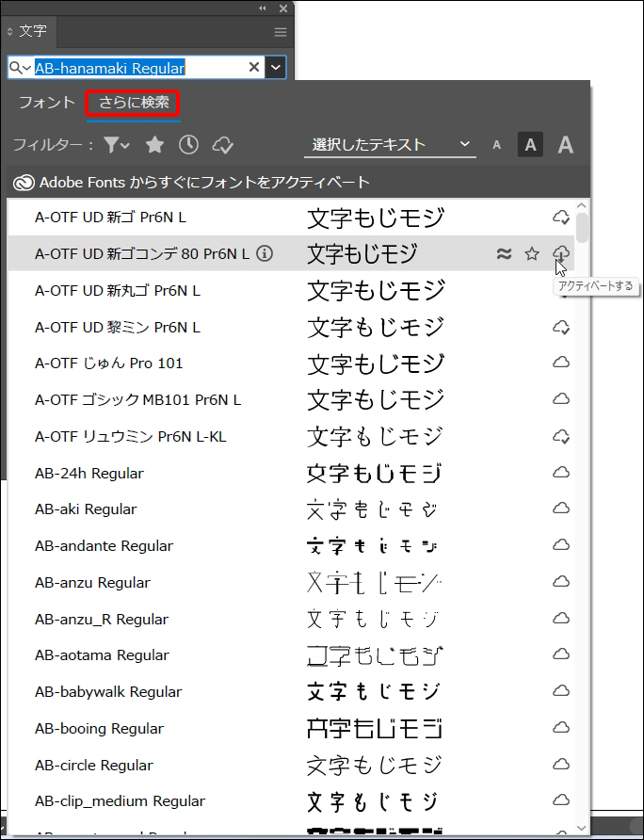Select the さらに検索 tab

[x=133, y=103]
